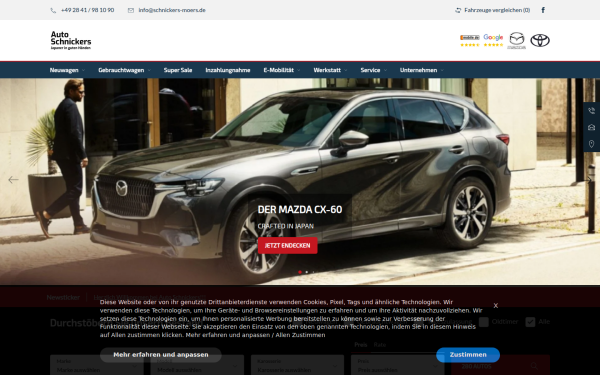The height and width of the screenshot is (375, 600).
Task: Click the side panel location pin icon
Action: coord(592,144)
